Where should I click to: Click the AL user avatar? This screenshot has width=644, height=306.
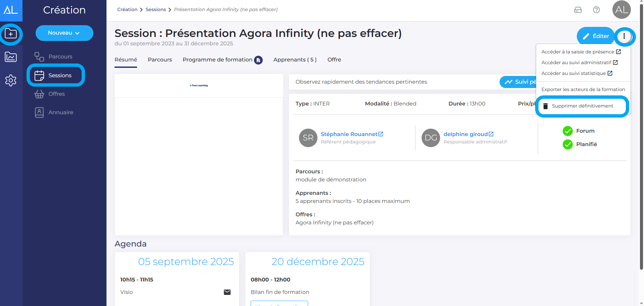pyautogui.click(x=621, y=10)
